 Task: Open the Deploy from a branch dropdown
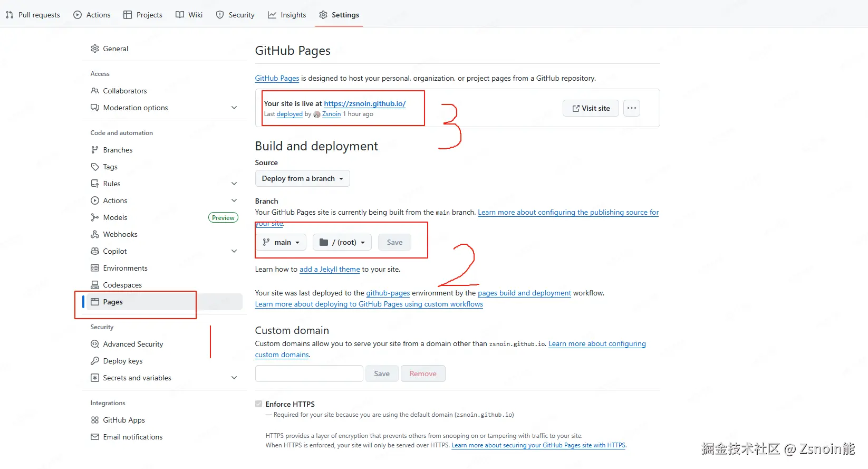(x=303, y=178)
